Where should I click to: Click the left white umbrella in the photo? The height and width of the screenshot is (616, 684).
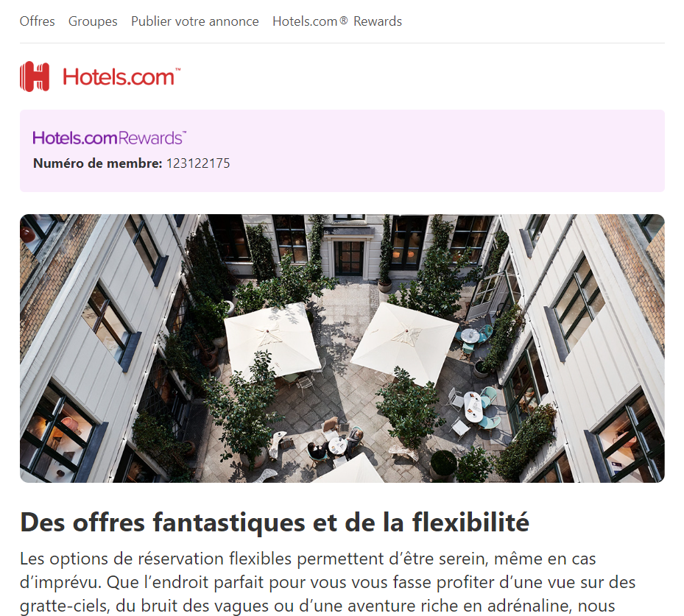point(272,339)
